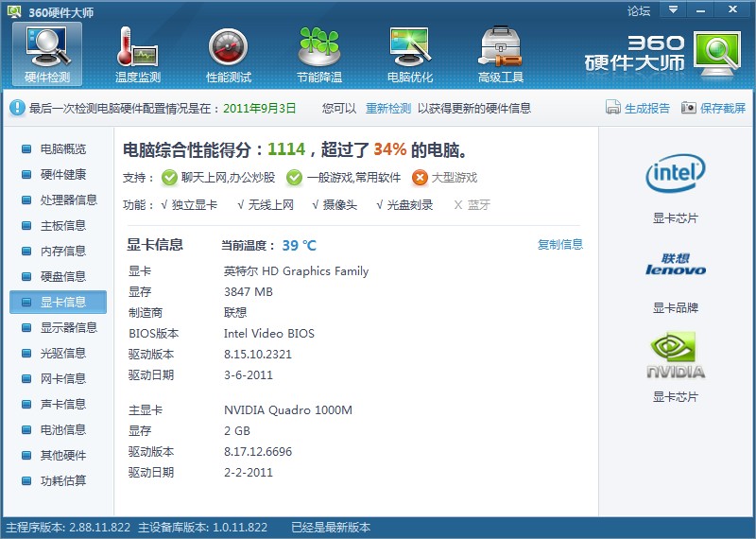Select 其他硬件 in the sidebar
Screen dimensions: 756x539
(58, 456)
